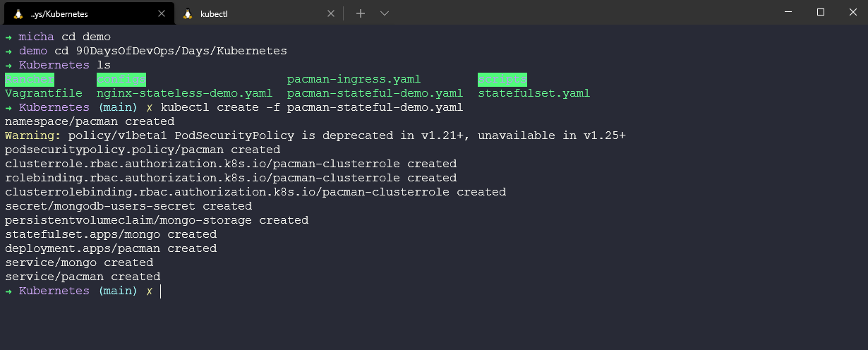This screenshot has width=868, height=350.
Task: Click nginx-stateless-demo.yaml in the file listing
Action: 184,93
